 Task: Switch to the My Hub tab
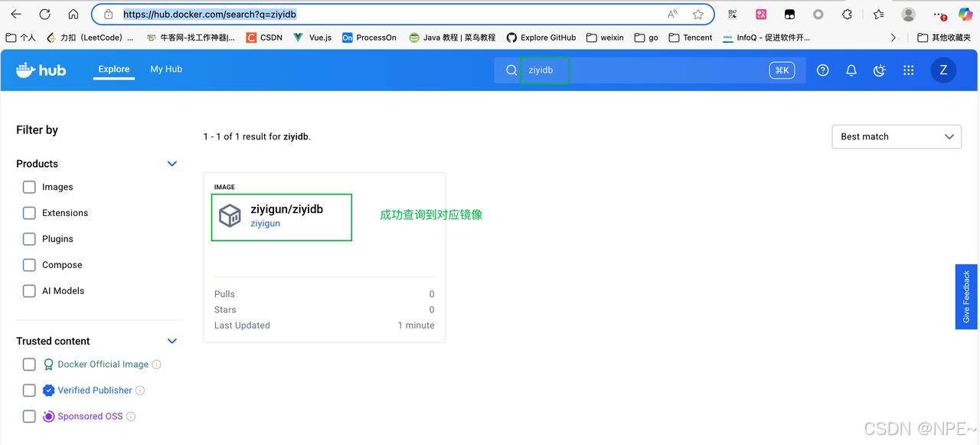click(166, 69)
